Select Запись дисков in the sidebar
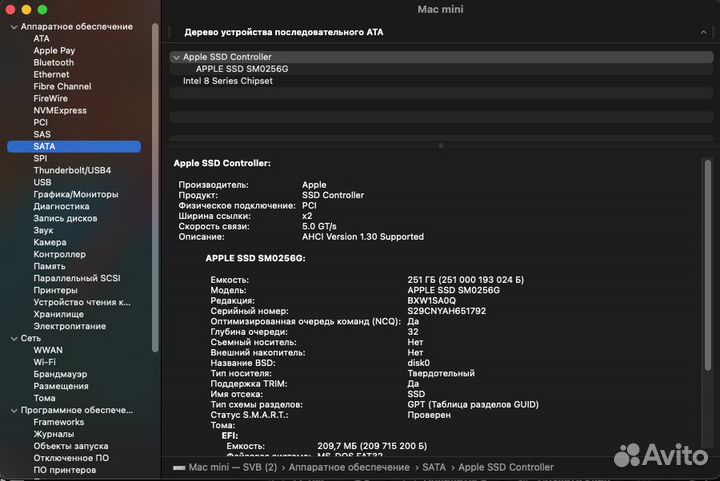720x481 pixels. tap(65, 218)
